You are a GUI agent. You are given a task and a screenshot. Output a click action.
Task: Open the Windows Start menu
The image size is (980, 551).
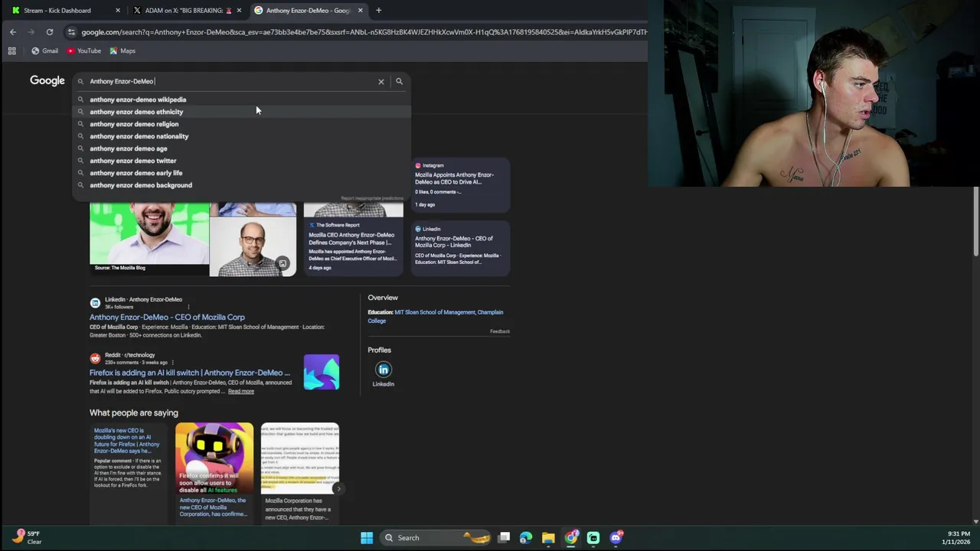(367, 538)
